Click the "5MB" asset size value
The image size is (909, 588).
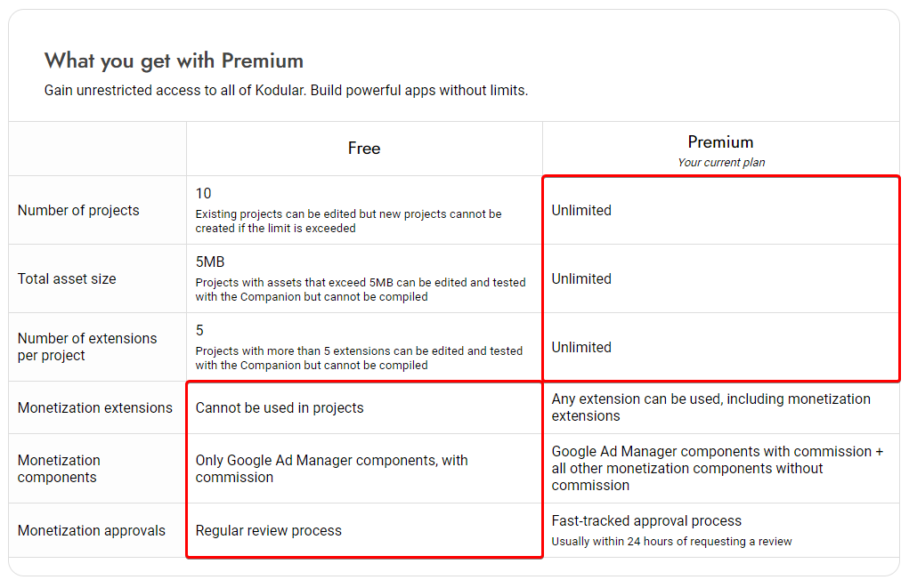(x=211, y=262)
